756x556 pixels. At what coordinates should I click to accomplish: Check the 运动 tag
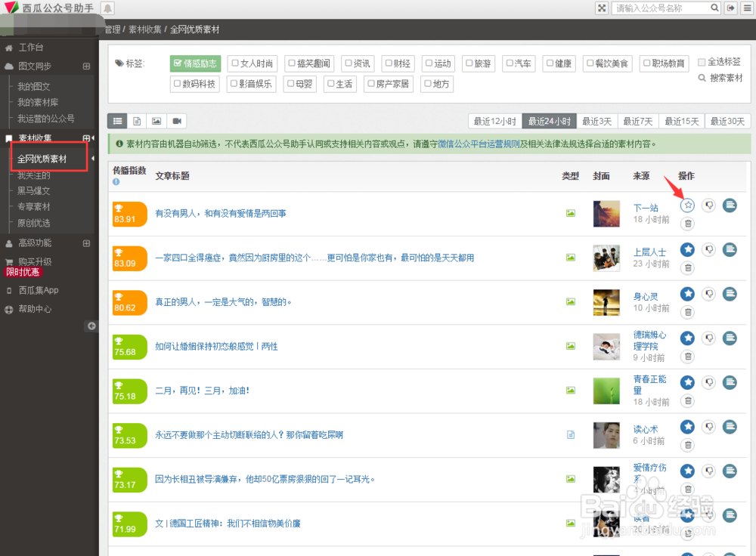pos(438,63)
